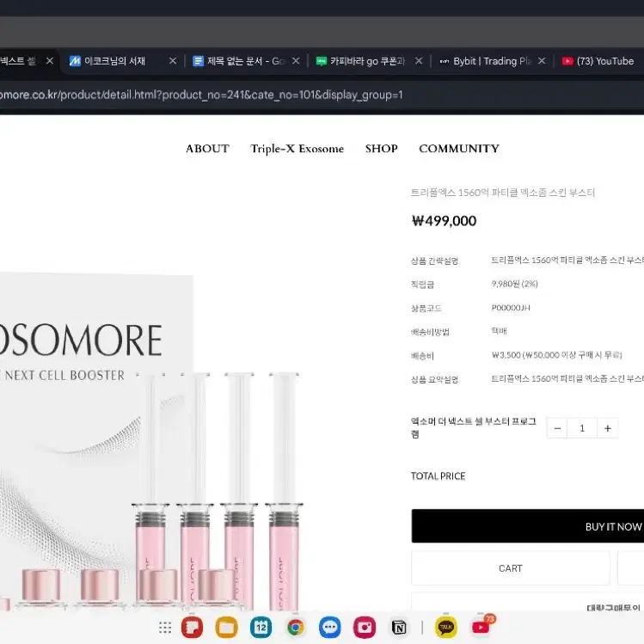The width and height of the screenshot is (644, 644).
Task: Click the 엑소머 더 넥스트 셀 부스터 프로그램 option name
Action: [x=474, y=427]
